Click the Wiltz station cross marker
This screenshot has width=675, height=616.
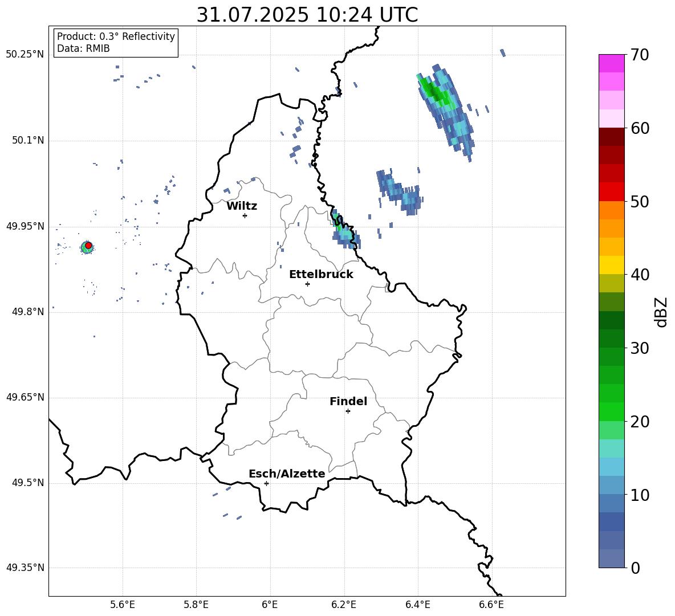(245, 215)
